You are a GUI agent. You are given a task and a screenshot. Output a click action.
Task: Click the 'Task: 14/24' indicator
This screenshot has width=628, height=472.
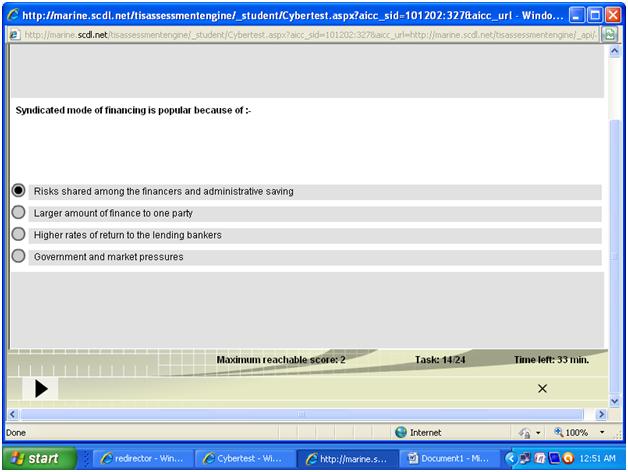coord(440,360)
